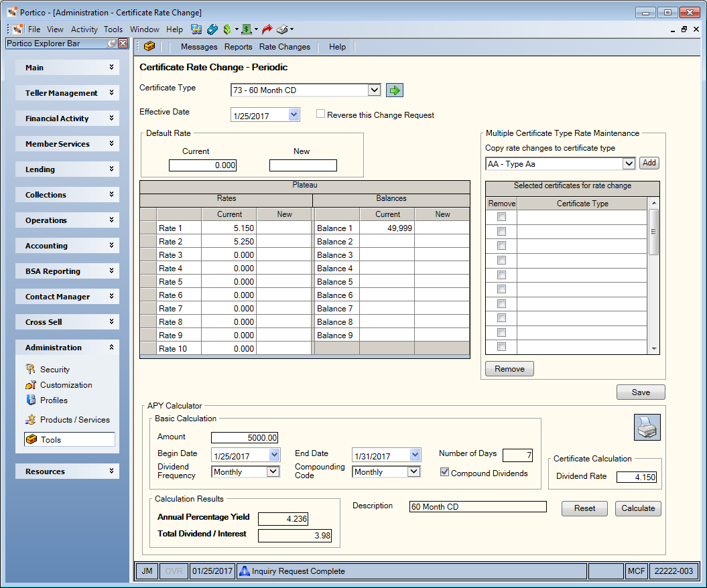This screenshot has width=707, height=588.
Task: Enable Reverse this Change Request checkbox
Action: coord(320,114)
